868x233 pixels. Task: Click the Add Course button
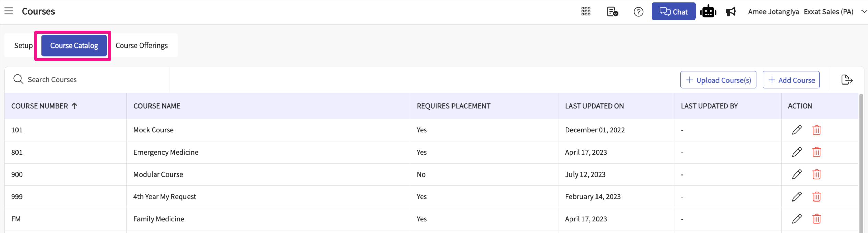[x=791, y=80]
